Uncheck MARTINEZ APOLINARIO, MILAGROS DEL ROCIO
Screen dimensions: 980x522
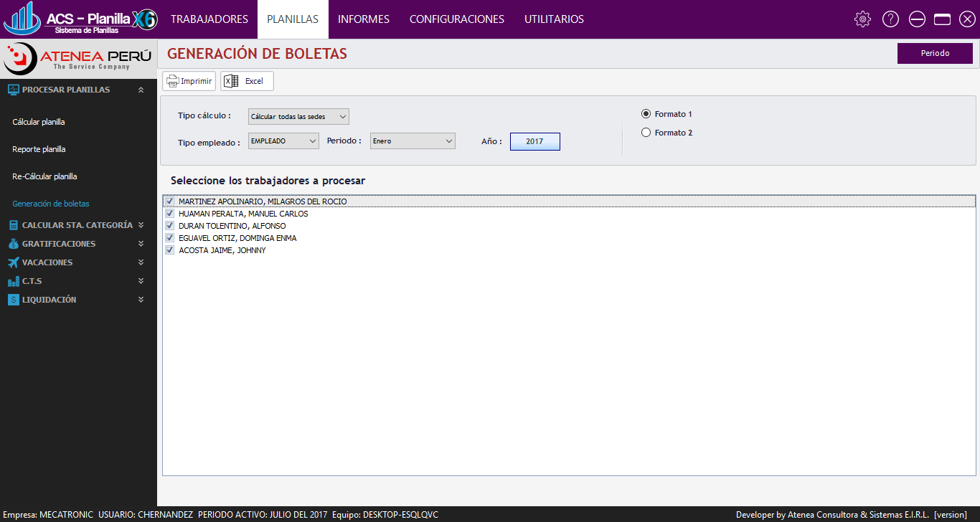pyautogui.click(x=170, y=201)
